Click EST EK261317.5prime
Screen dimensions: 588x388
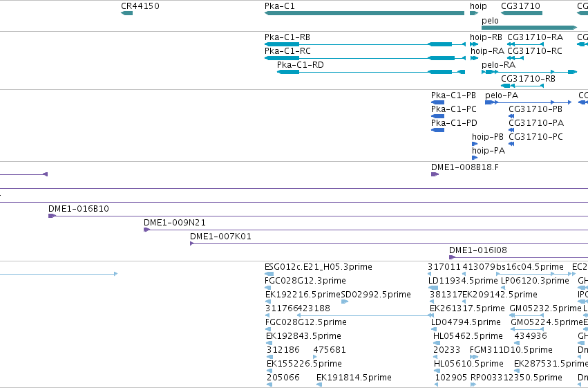pos(431,315)
